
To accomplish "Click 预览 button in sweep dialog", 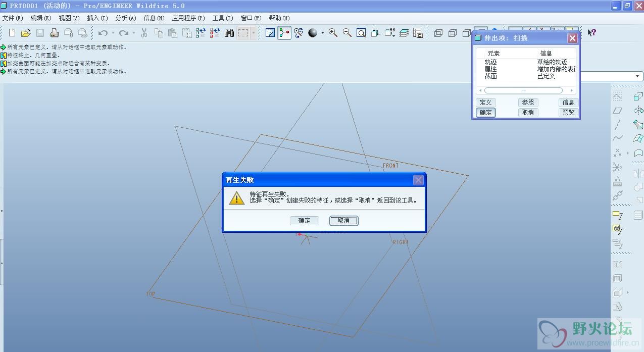I will point(568,113).
